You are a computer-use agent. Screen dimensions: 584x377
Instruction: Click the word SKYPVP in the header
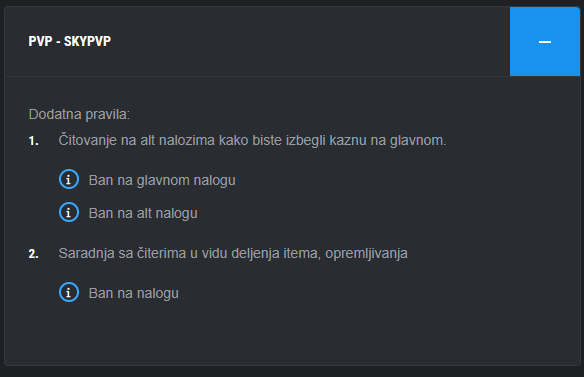(x=87, y=41)
